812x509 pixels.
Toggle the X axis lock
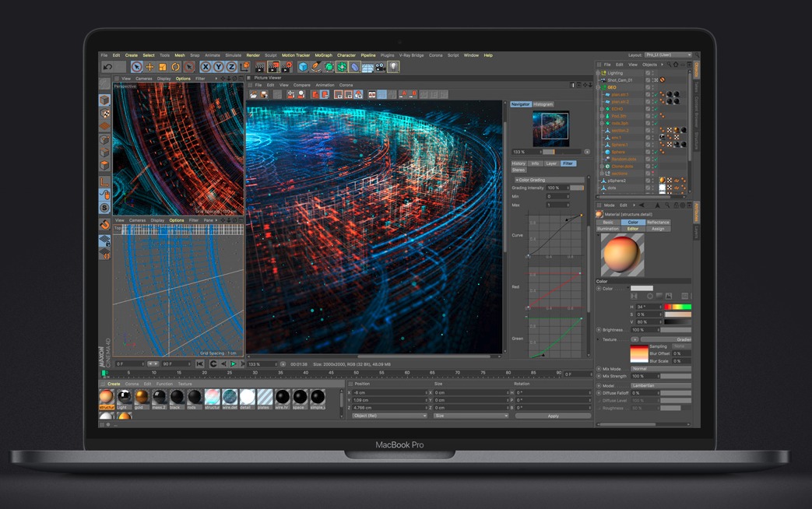[206, 67]
